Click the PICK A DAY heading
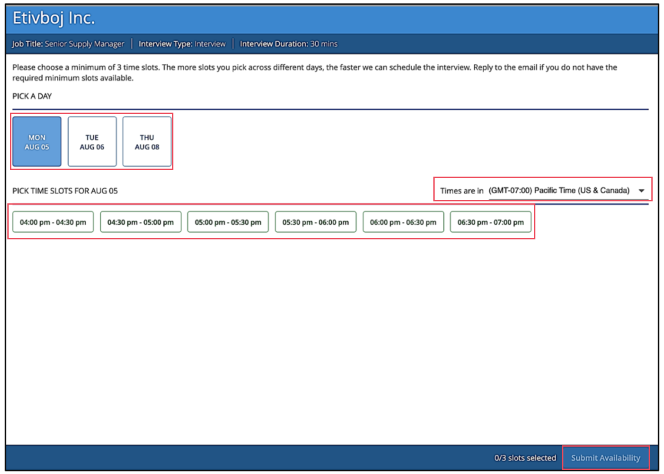This screenshot has width=664, height=474. point(32,96)
